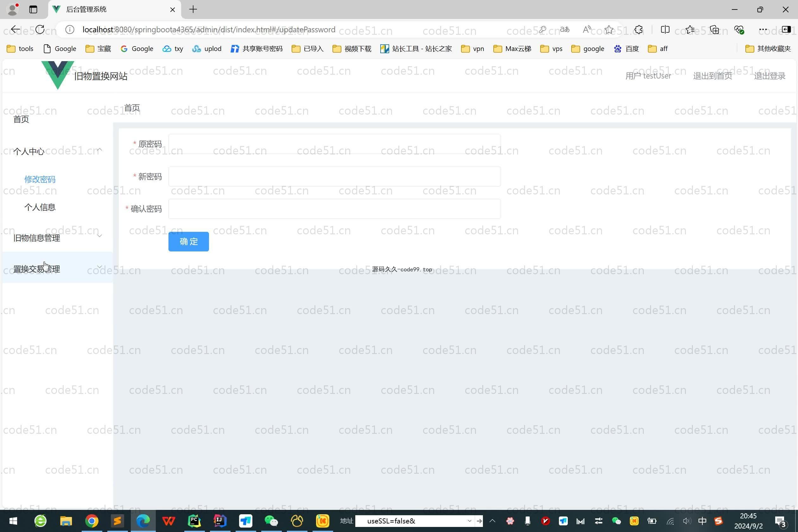
Task: Focus the 确认密码 input field
Action: point(334,209)
